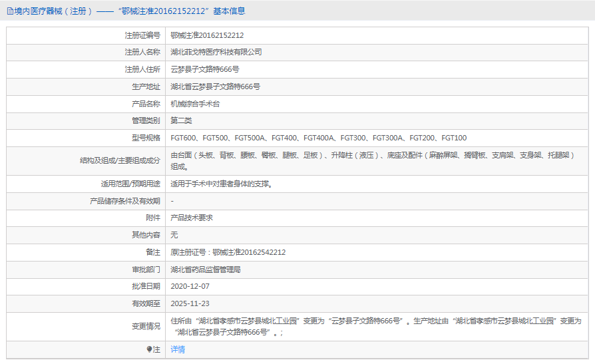The image size is (595, 364).
Task: Click the 管理类别 row label
Action: (146, 120)
